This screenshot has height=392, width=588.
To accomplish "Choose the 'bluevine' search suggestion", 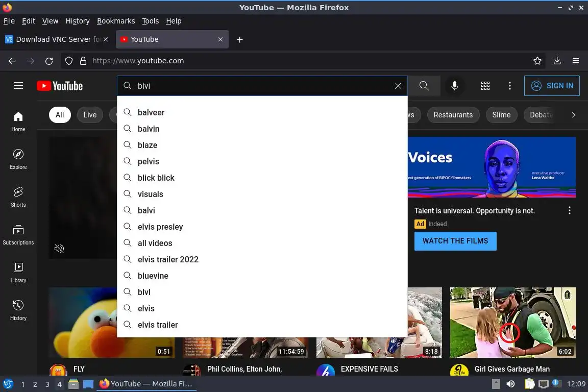I will point(262,276).
